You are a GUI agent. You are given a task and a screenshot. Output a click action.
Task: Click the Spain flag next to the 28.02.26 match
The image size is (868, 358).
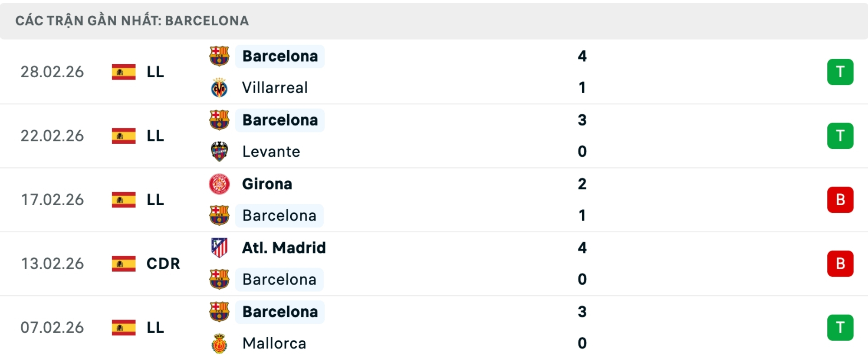[123, 72]
